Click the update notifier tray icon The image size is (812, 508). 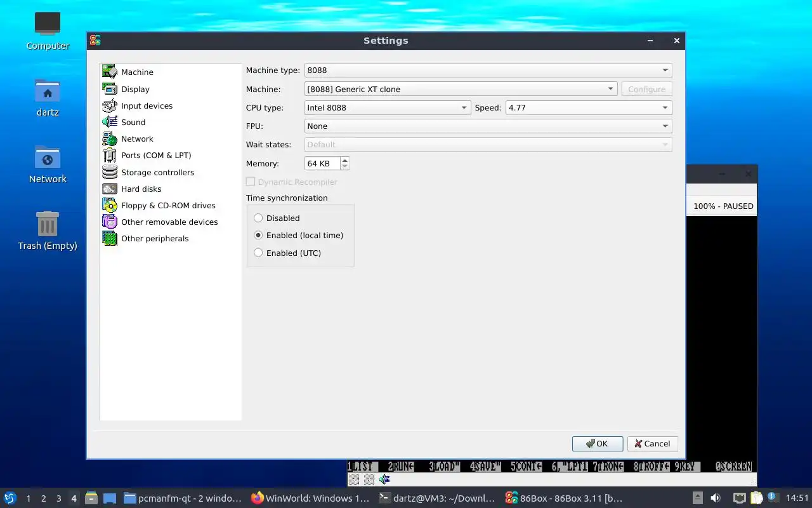point(773,497)
